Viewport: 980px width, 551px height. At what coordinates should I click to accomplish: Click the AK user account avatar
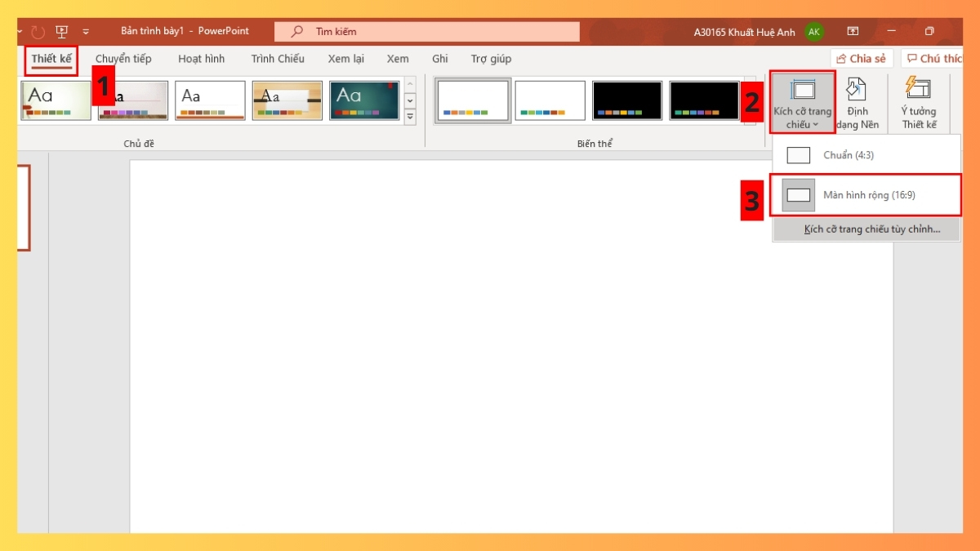813,32
